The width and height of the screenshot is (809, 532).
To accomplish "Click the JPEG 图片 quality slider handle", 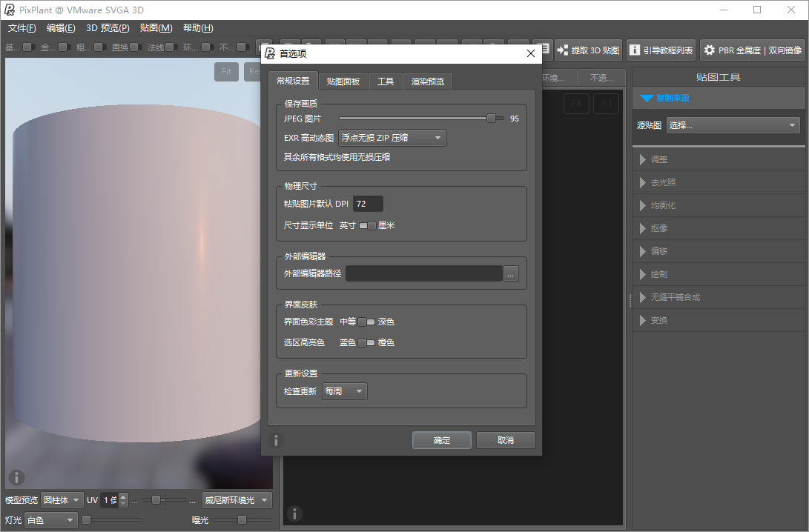I will (x=491, y=119).
